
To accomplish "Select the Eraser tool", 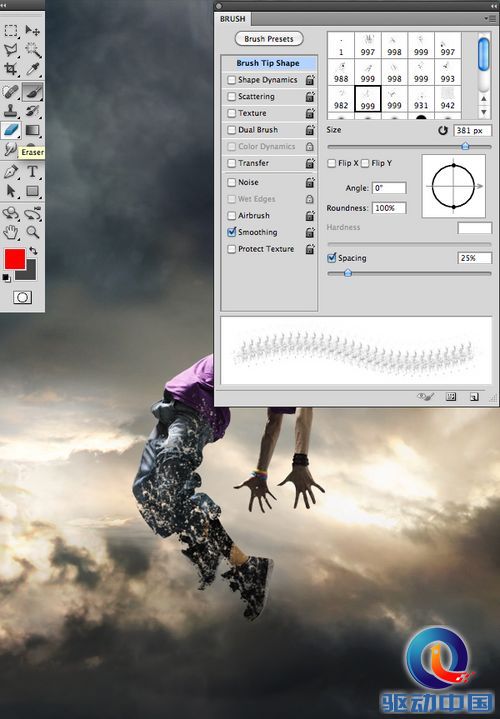I will click(11, 130).
